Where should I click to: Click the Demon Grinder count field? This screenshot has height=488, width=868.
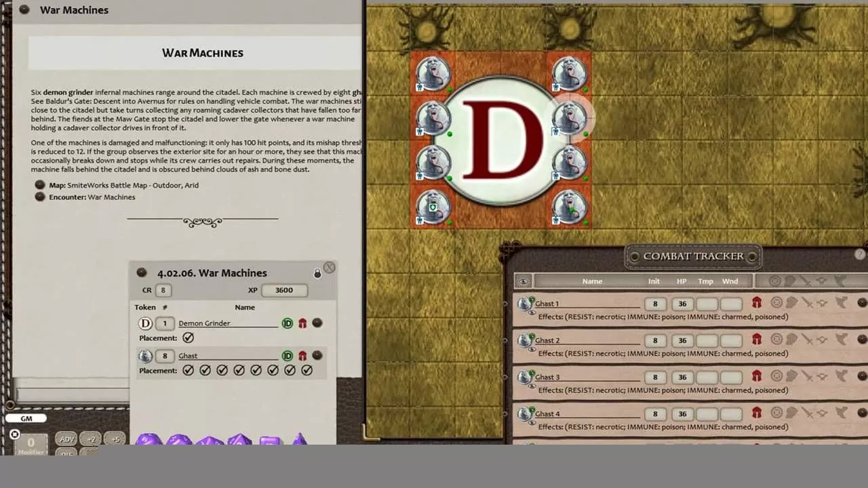coord(164,323)
